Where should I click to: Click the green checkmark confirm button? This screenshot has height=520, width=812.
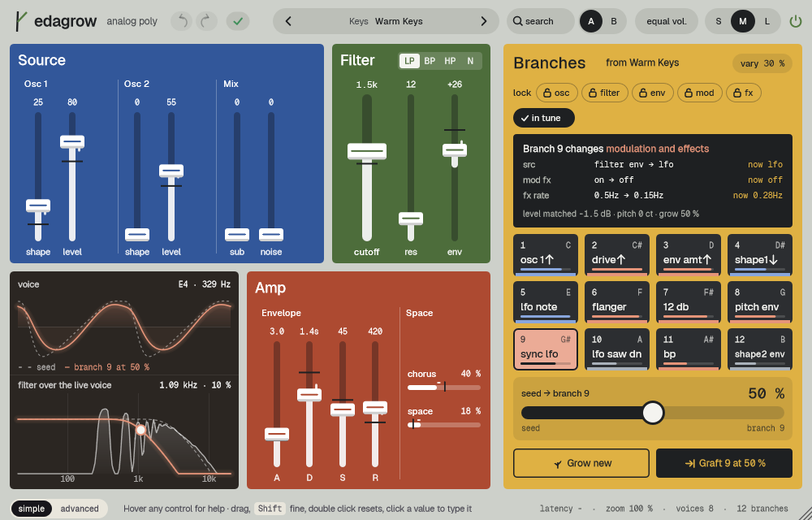[x=238, y=21]
